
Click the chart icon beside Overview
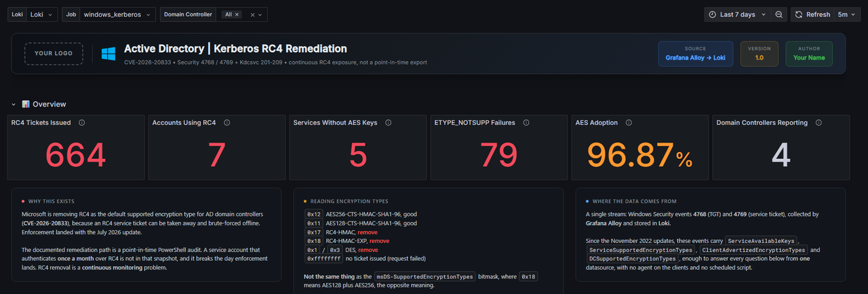pos(26,105)
